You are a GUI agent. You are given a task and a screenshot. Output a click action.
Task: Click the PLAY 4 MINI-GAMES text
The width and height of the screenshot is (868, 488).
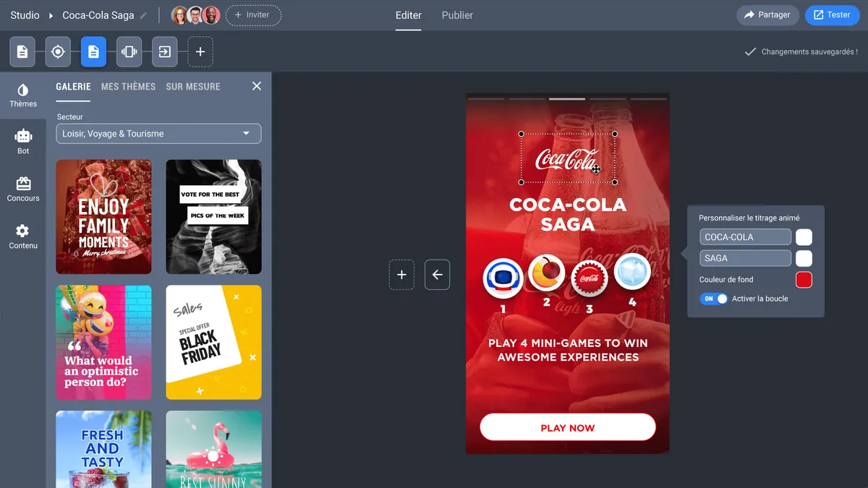pyautogui.click(x=568, y=350)
